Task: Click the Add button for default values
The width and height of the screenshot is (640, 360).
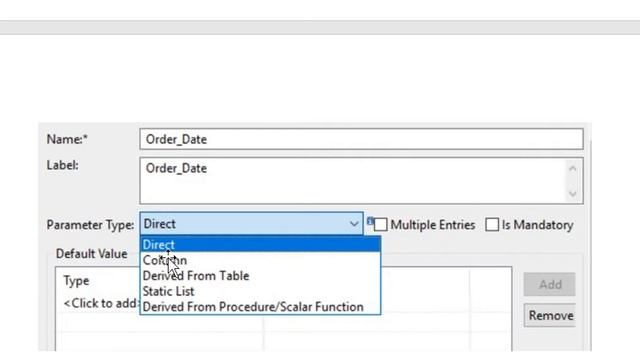Action: click(549, 284)
